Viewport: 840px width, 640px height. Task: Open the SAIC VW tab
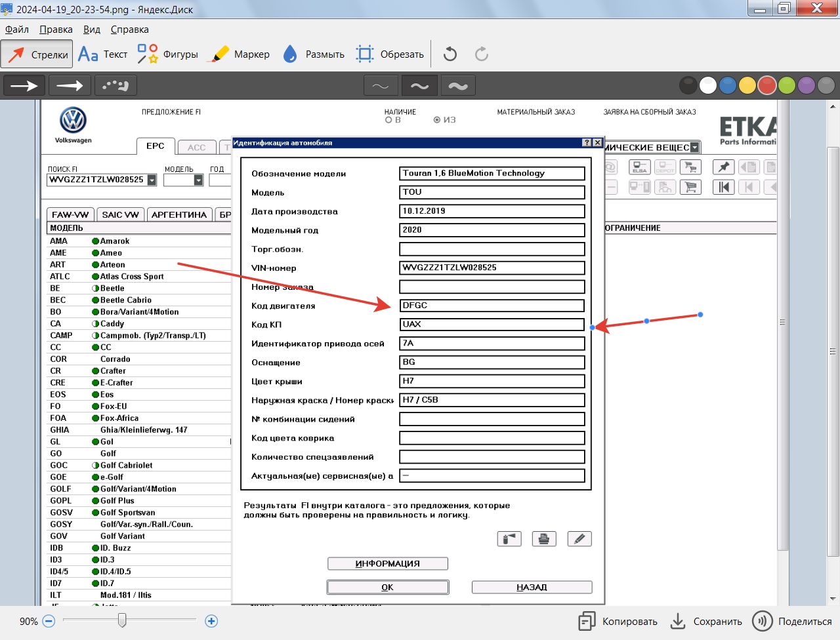pyautogui.click(x=121, y=214)
